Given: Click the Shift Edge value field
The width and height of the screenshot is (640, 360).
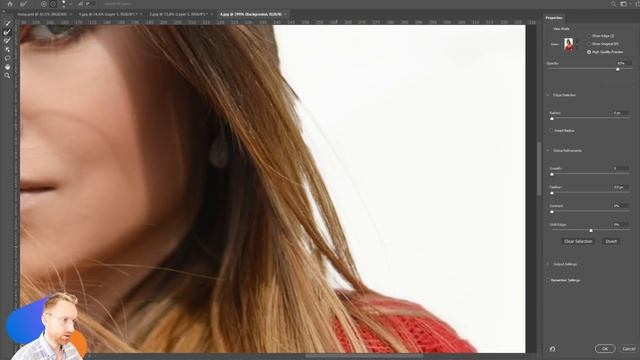Looking at the screenshot, I should (620, 225).
